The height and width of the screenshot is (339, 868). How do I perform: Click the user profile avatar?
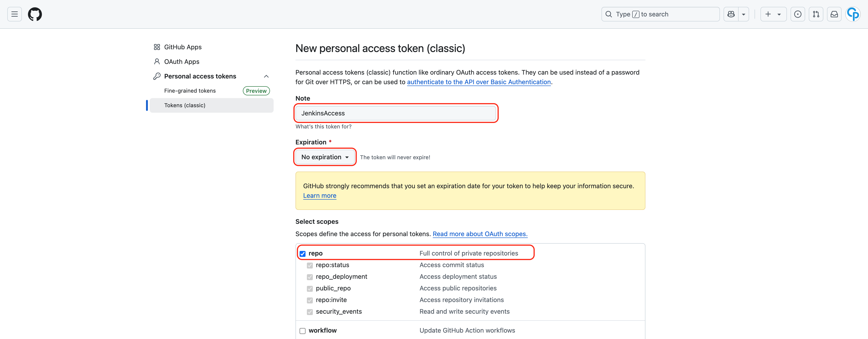[x=853, y=14]
